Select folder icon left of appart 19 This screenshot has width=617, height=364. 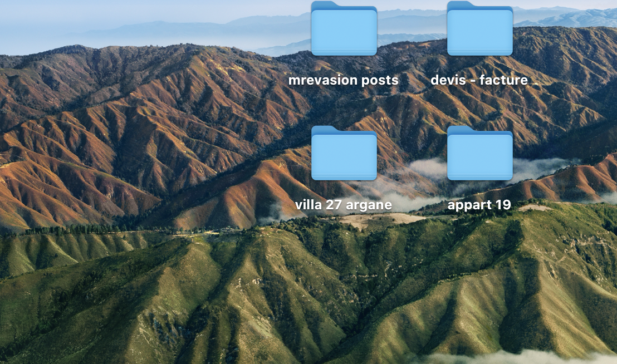[344, 155]
